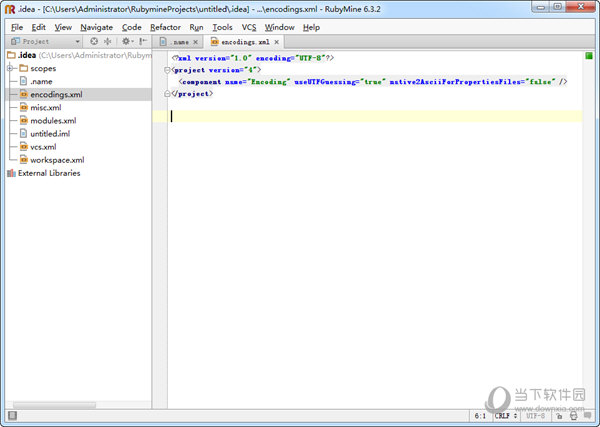Open the Navigate menu
Screen dimensions: 600x427
pyautogui.click(x=96, y=28)
